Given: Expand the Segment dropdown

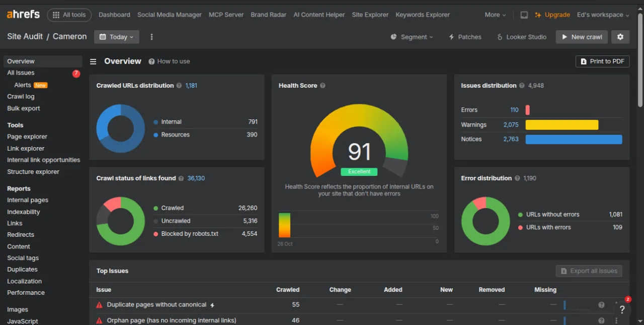Looking at the screenshot, I should tap(412, 37).
